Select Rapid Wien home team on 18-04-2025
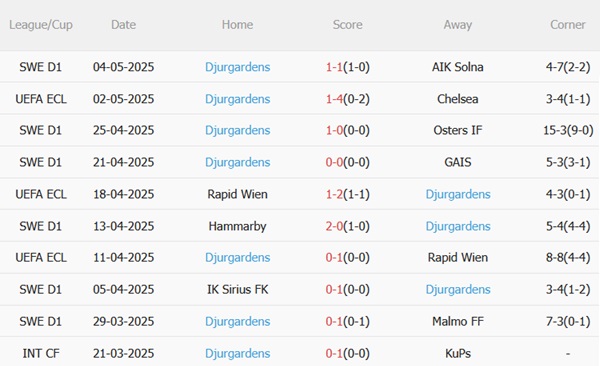The height and width of the screenshot is (366, 600). 237,194
